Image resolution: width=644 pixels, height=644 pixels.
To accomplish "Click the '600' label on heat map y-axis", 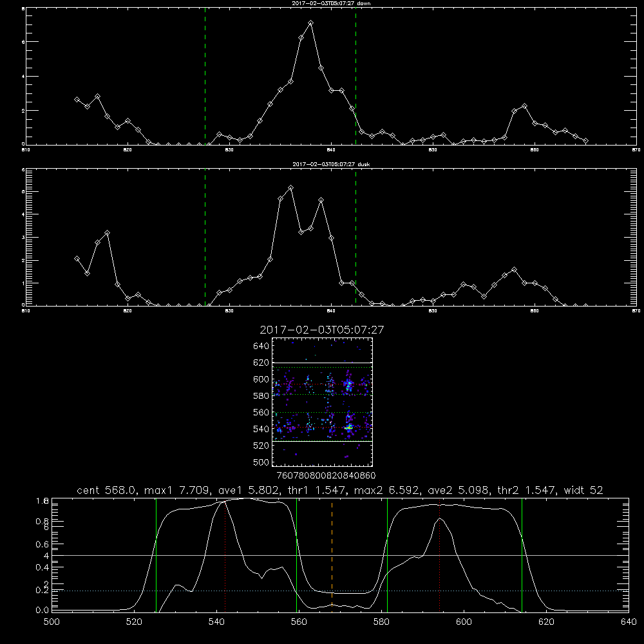I will 261,379.
